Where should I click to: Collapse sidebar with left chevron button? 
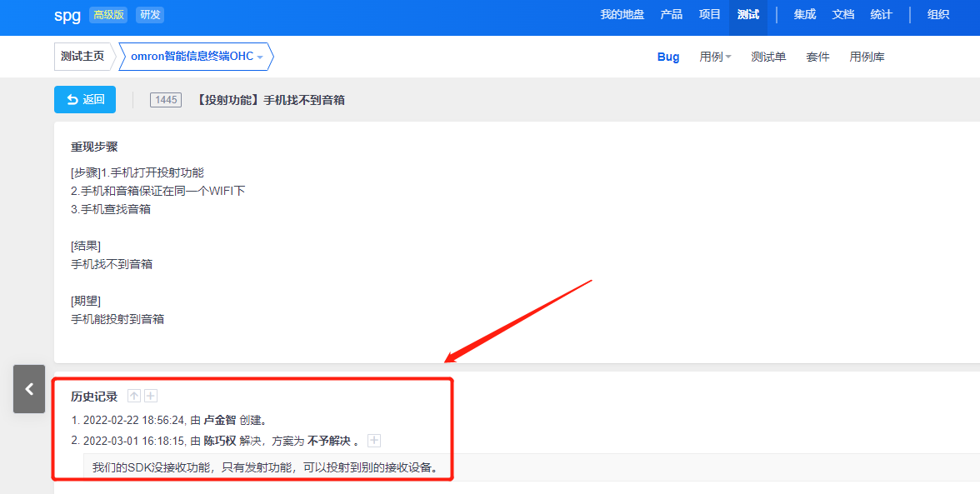pyautogui.click(x=28, y=389)
